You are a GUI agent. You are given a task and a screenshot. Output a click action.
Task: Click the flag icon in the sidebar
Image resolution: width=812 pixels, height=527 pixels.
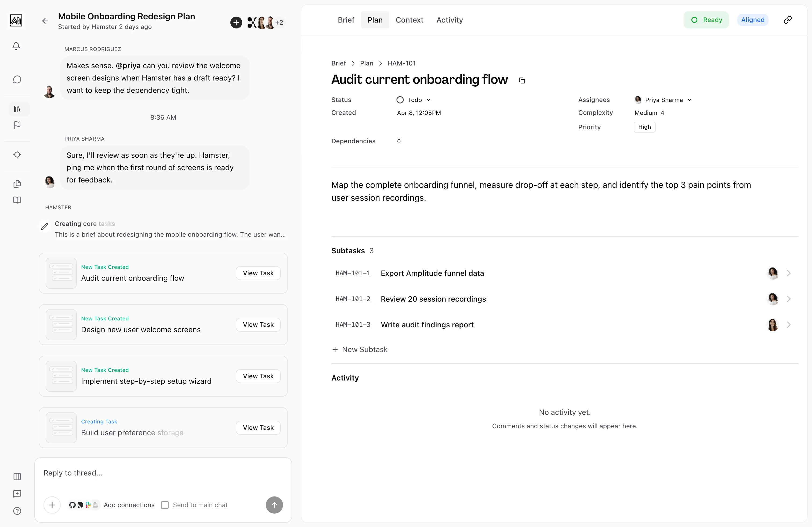click(x=16, y=125)
